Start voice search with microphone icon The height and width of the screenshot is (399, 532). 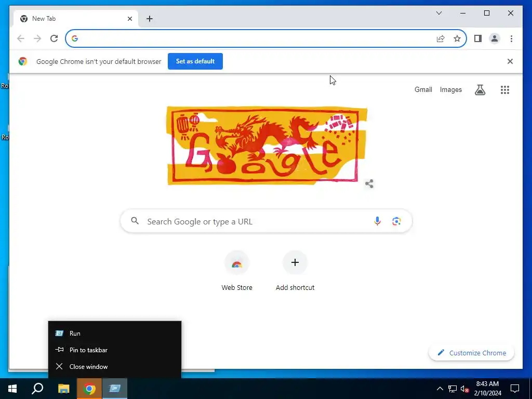(x=377, y=221)
